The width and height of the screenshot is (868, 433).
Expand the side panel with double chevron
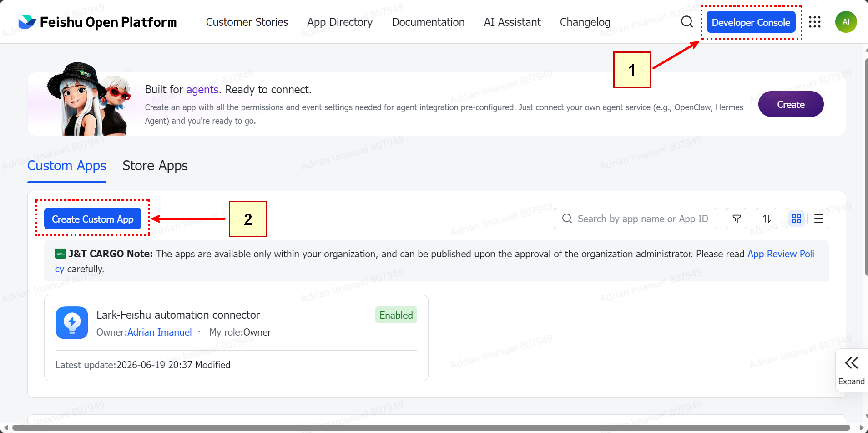tap(851, 370)
